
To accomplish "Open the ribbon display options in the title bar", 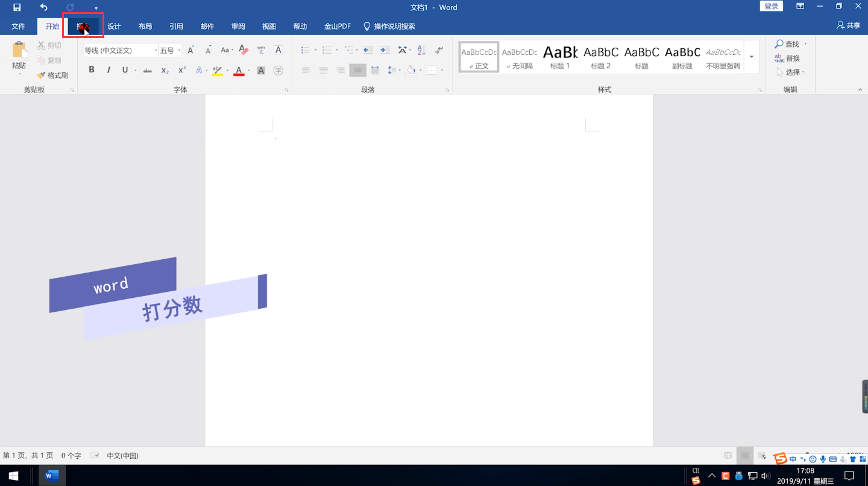I will click(800, 7).
